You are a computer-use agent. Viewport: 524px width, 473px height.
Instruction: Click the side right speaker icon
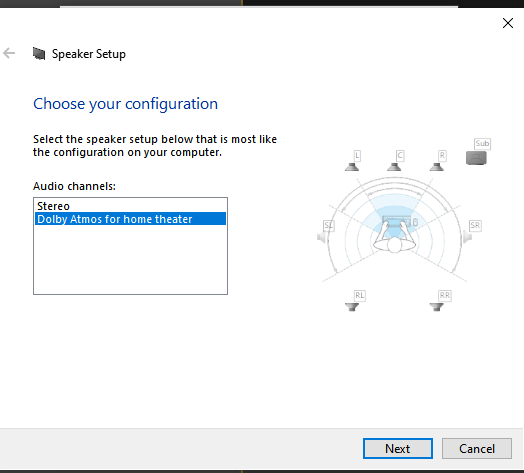468,237
